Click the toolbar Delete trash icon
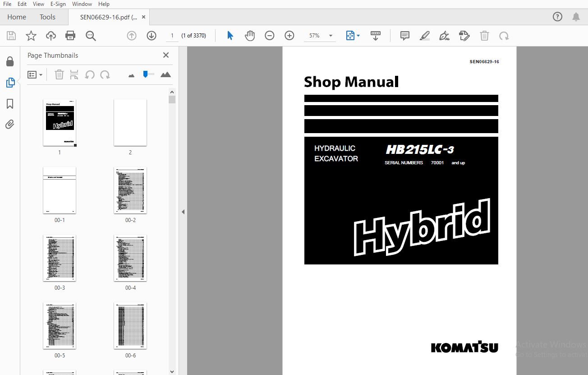588x375 pixels. [484, 36]
